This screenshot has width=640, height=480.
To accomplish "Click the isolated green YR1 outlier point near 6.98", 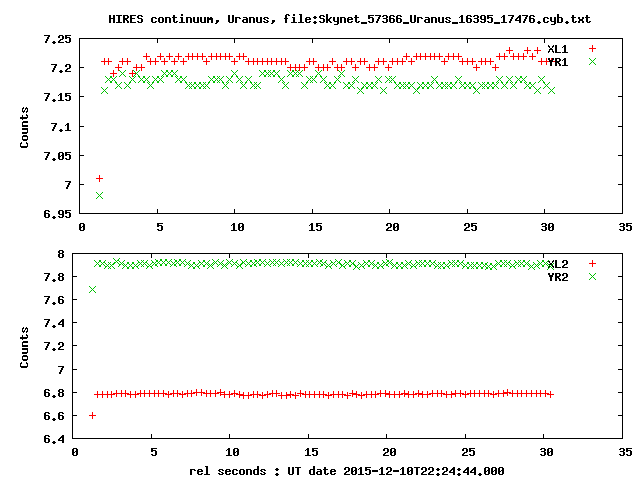I will 99,196.
